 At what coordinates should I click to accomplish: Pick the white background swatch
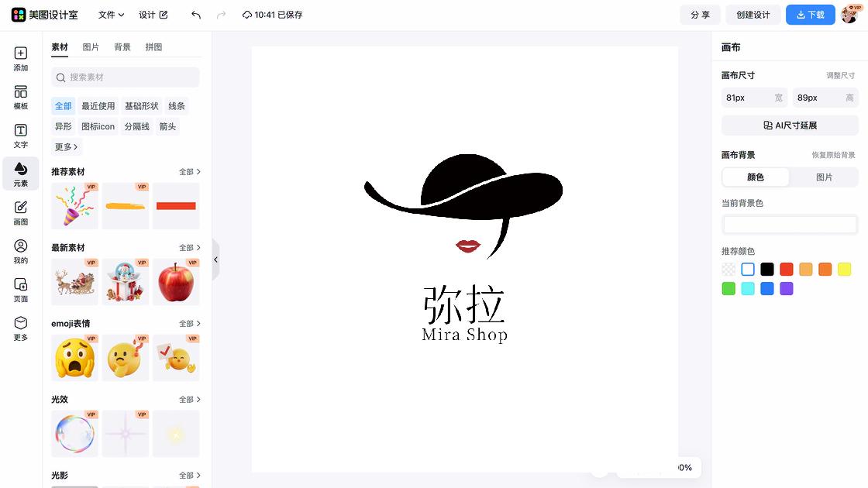748,270
